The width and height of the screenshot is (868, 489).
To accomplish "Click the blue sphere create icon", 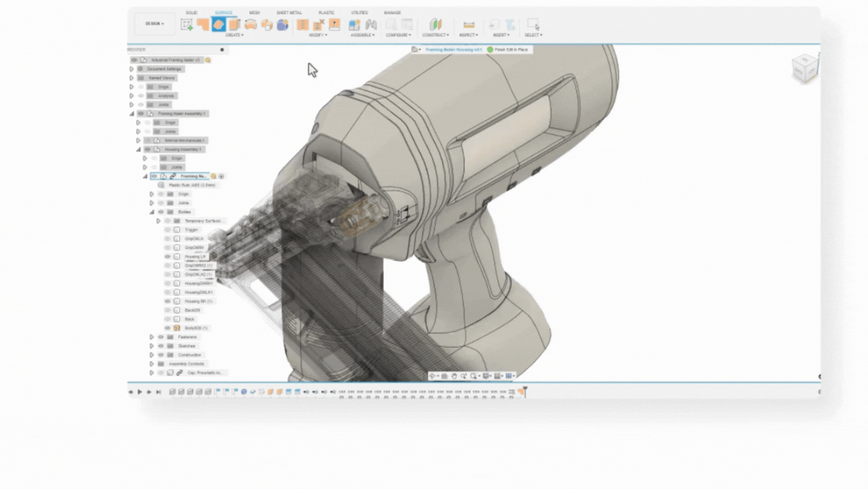I will pyautogui.click(x=282, y=25).
